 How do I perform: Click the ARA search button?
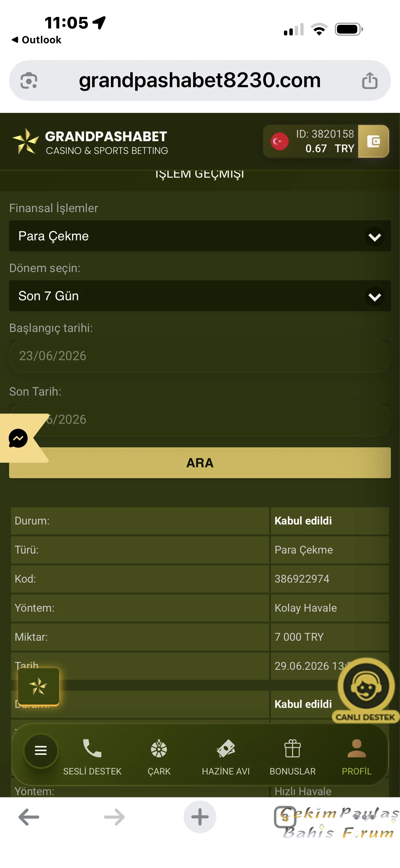(x=200, y=463)
